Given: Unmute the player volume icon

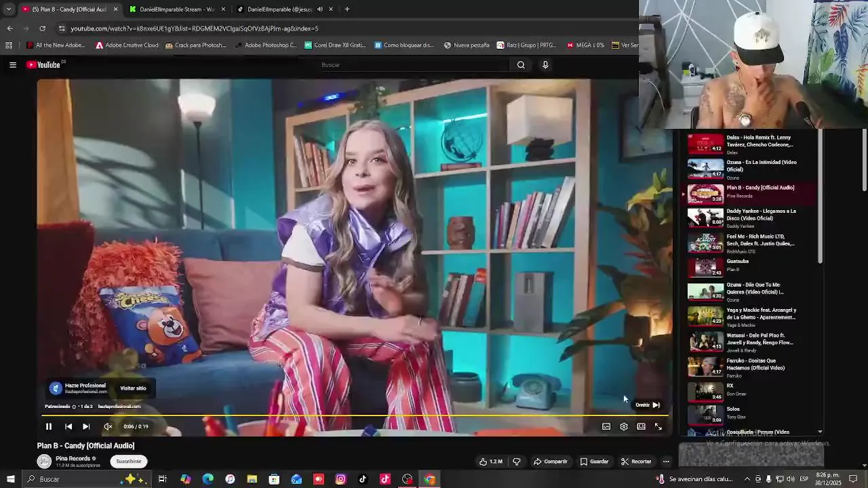Looking at the screenshot, I should [108, 426].
